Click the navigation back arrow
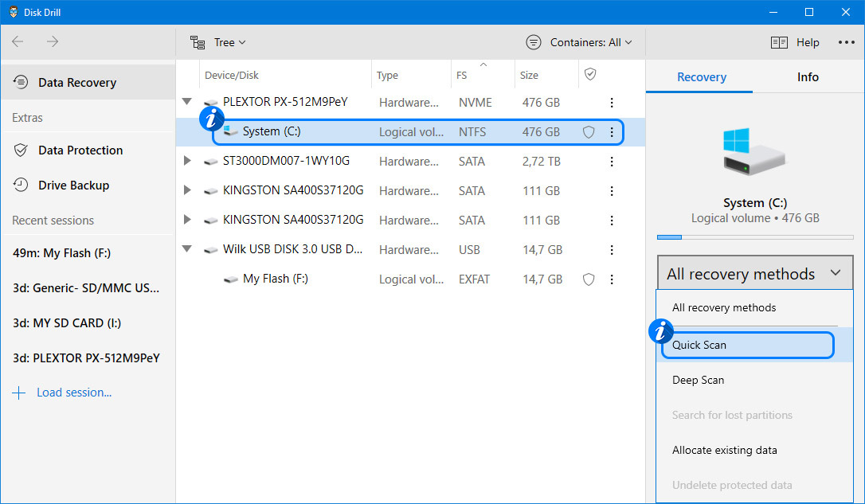865x504 pixels. coord(17,41)
